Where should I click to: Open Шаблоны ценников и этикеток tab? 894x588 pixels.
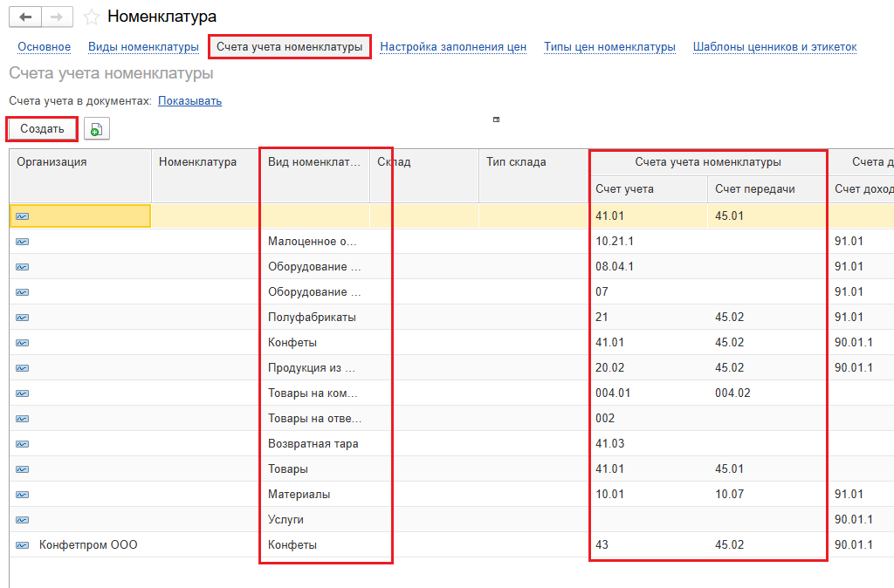(x=775, y=47)
